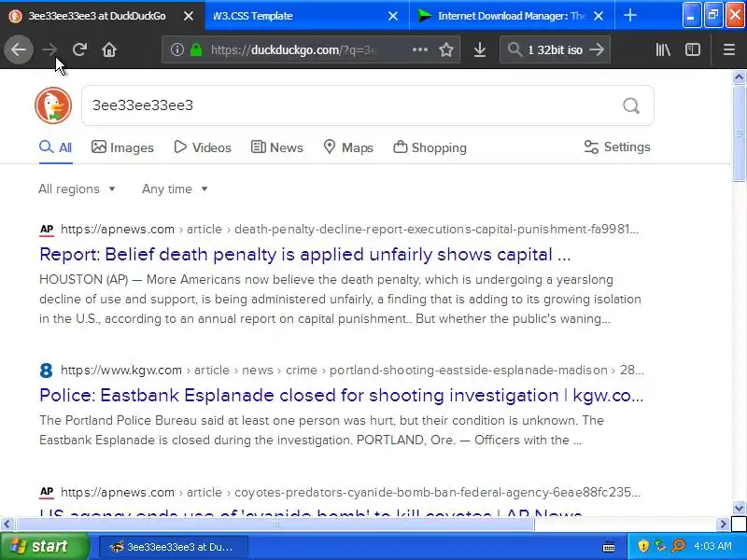Open the downloads panel

click(x=480, y=49)
